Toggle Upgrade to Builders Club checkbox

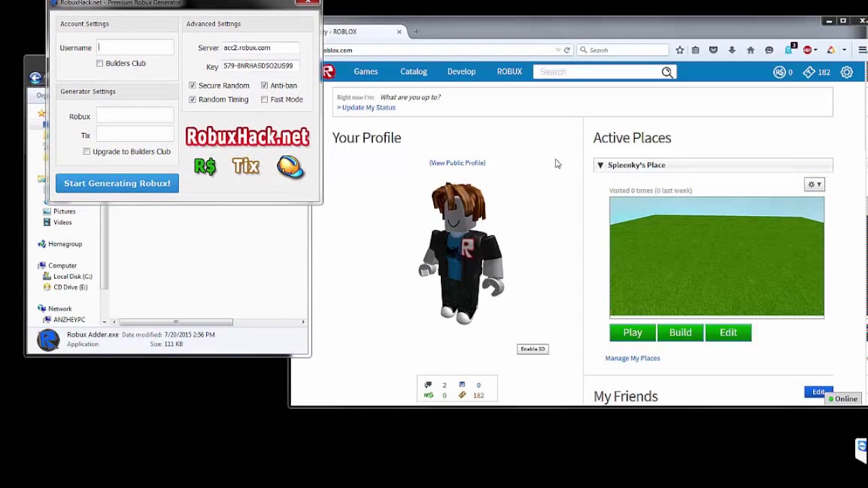pyautogui.click(x=87, y=152)
